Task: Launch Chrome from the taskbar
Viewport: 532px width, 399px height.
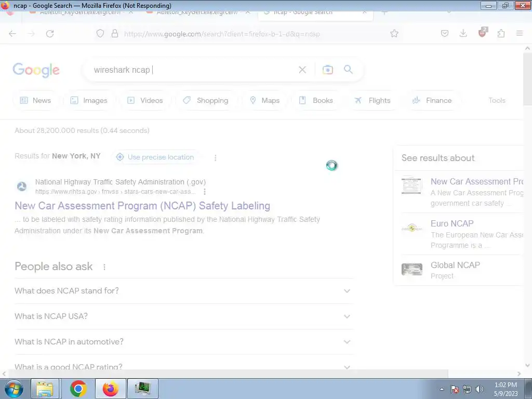Action: click(78, 389)
